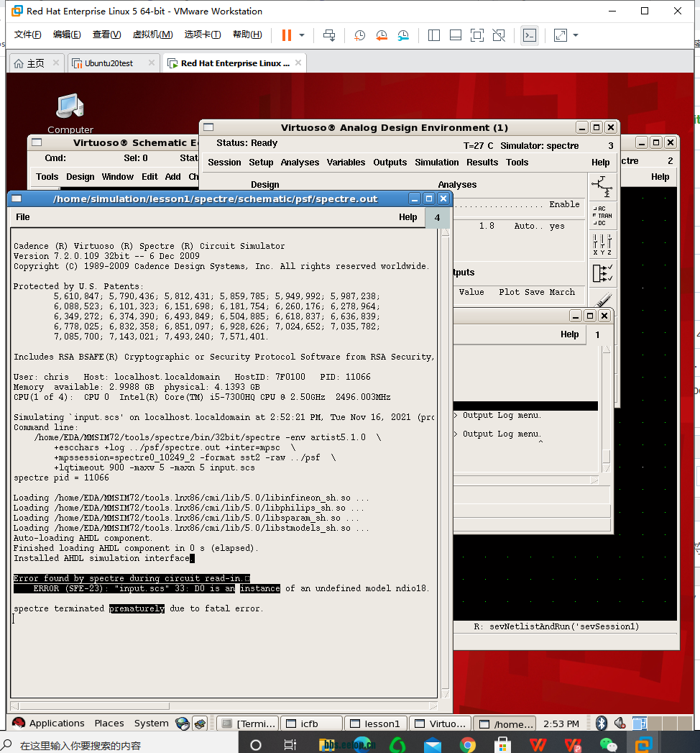This screenshot has height=753, width=700.
Task: Open Help in spectre.out window
Action: tap(407, 217)
